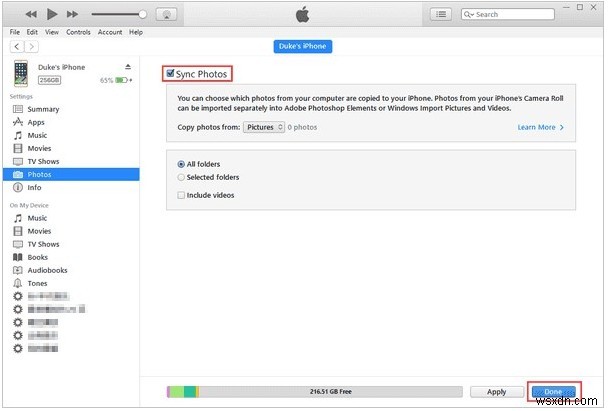Open the Edit menu
This screenshot has height=411, width=609.
click(x=32, y=32)
